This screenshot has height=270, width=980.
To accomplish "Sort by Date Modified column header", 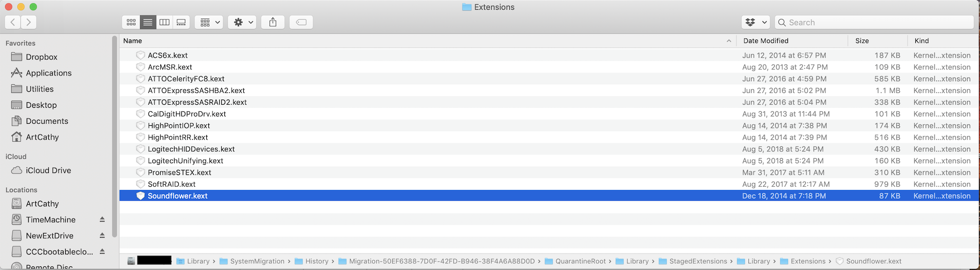I will (765, 41).
